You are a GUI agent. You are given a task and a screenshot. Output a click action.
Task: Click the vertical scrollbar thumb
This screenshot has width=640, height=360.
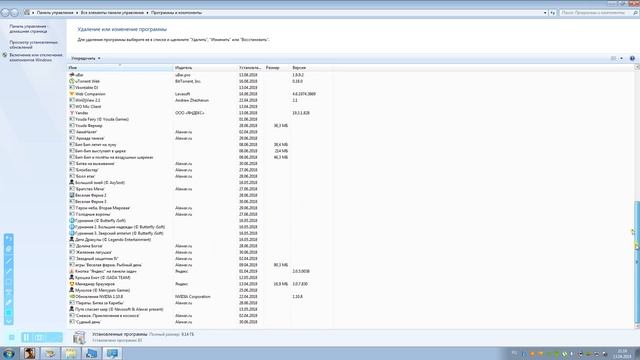(x=637, y=261)
